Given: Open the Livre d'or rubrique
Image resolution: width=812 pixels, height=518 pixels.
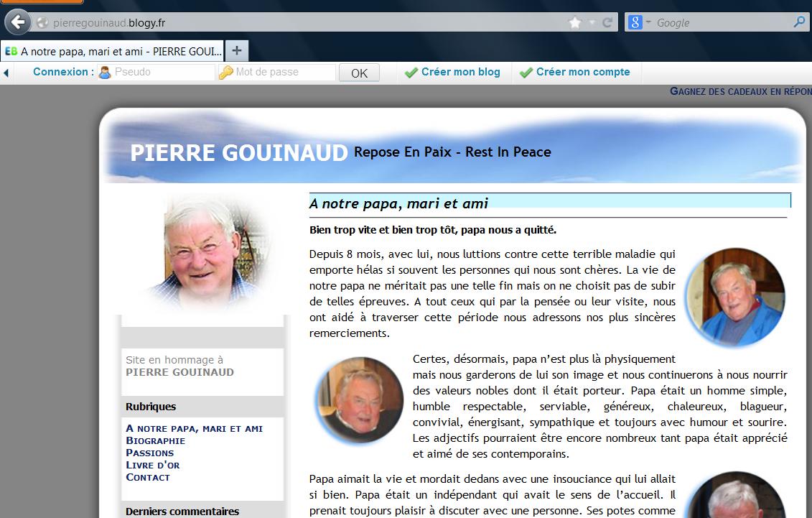Looking at the screenshot, I should tap(153, 465).
